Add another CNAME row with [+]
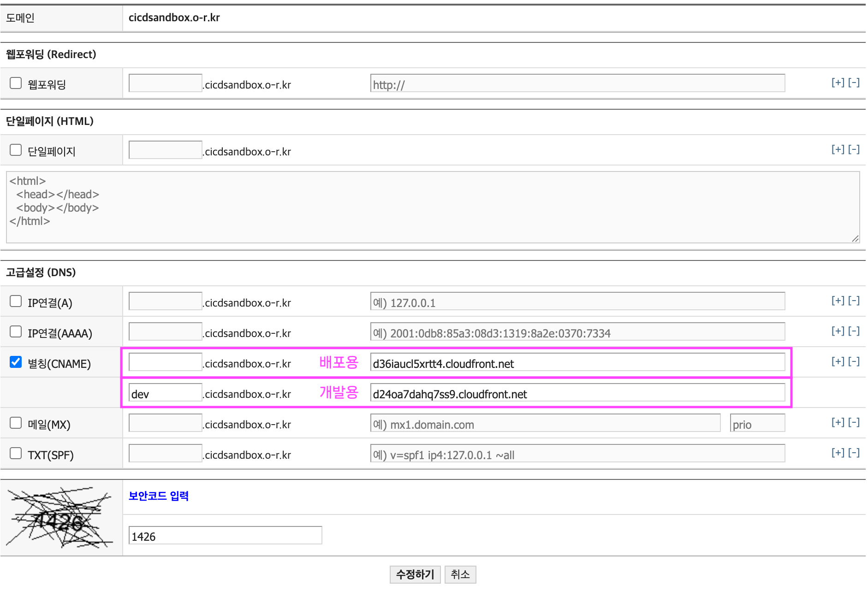868x591 pixels. click(838, 362)
